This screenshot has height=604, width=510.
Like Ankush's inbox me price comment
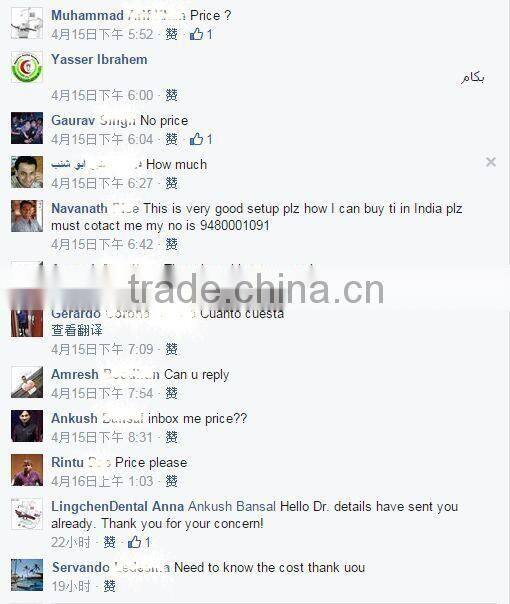point(171,437)
